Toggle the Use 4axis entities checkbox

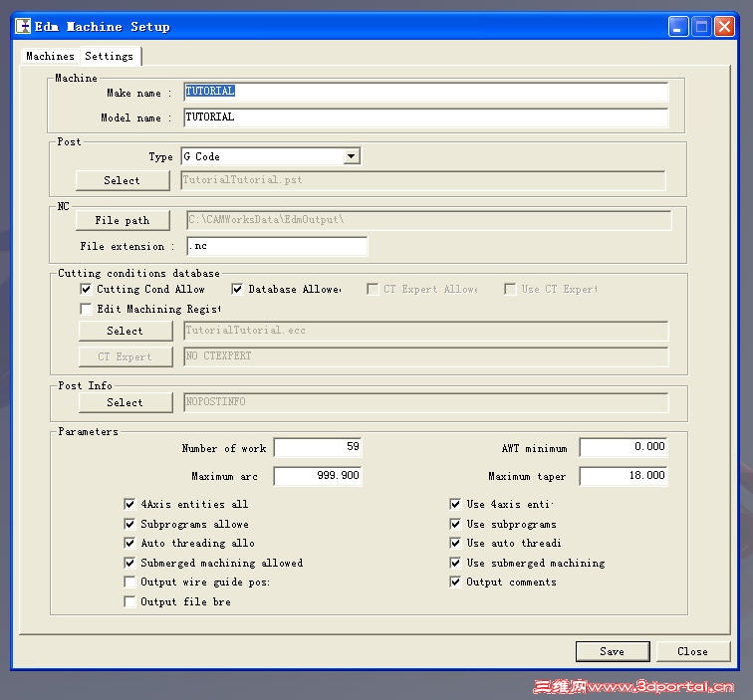[x=455, y=504]
